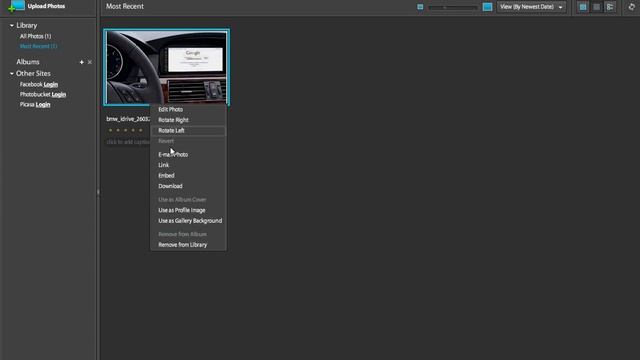Viewport: 640px width, 360px height.
Task: Click the Albums heading
Action: tap(28, 62)
